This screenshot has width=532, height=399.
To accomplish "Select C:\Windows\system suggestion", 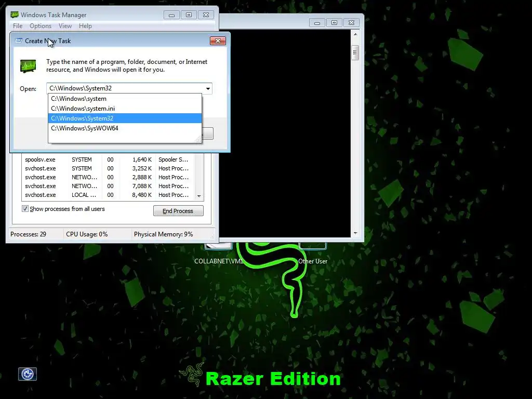I will click(125, 99).
